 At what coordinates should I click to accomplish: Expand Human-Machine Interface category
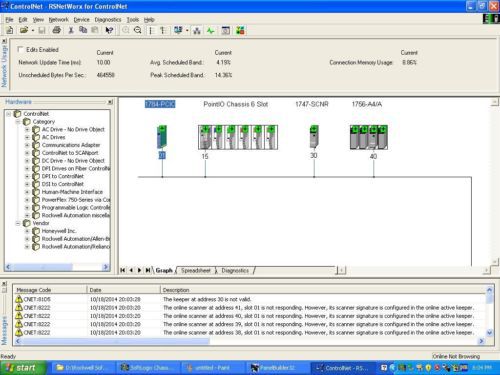(27, 192)
